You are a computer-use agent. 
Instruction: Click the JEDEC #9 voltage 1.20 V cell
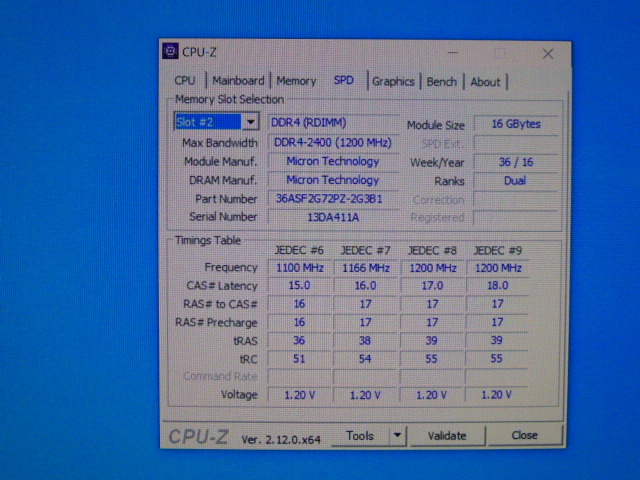[497, 395]
